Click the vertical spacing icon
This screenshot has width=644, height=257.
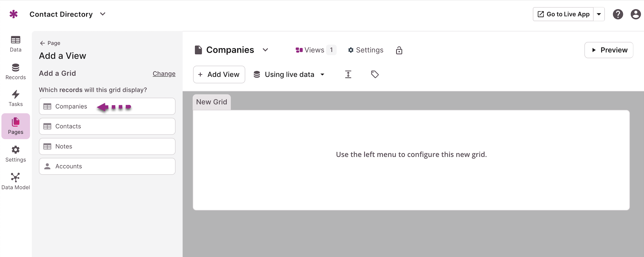tap(348, 75)
